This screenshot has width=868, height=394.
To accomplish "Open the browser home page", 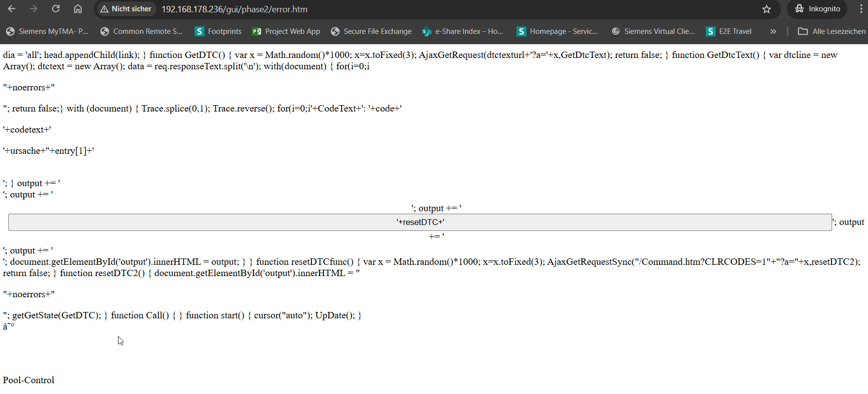I will [x=78, y=9].
